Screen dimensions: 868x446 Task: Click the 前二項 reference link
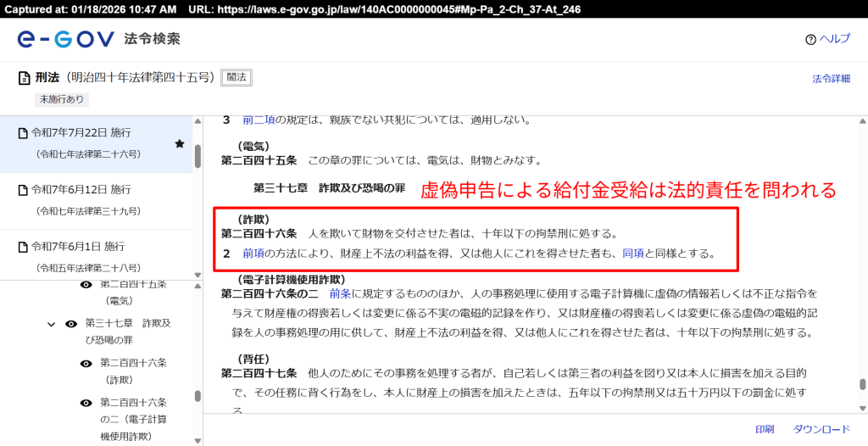click(259, 120)
